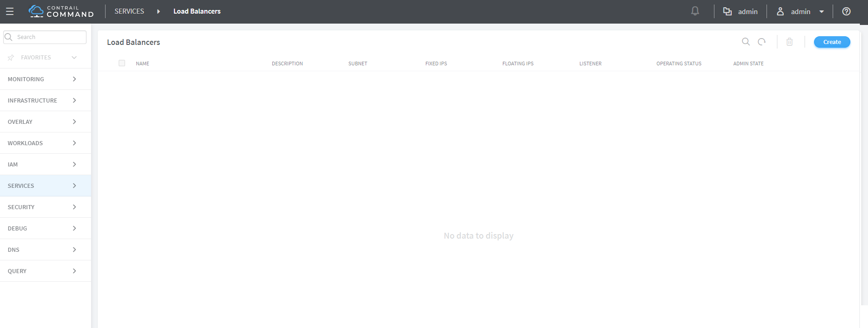The image size is (868, 328).
Task: Sort by the OPERATING STATUS column header
Action: (x=679, y=64)
